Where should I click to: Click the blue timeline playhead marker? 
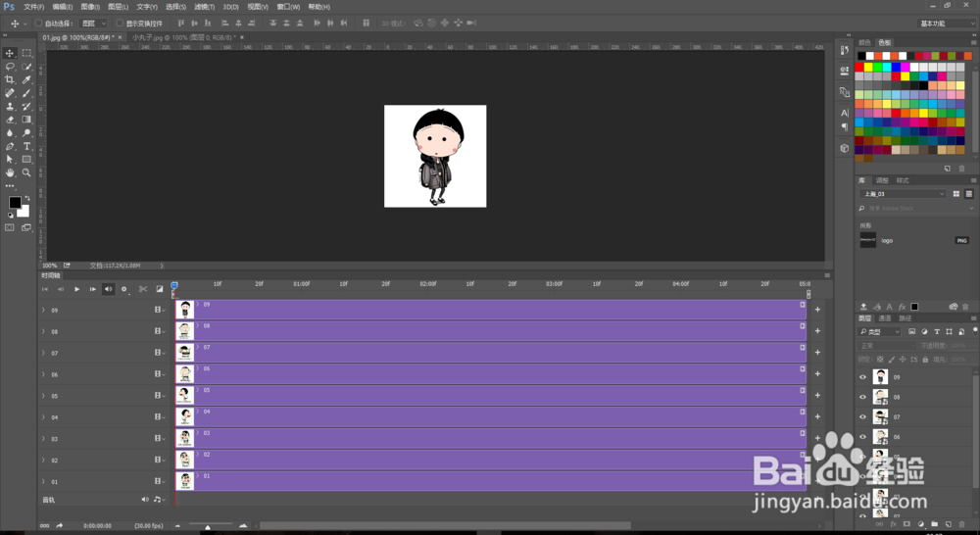pos(174,285)
